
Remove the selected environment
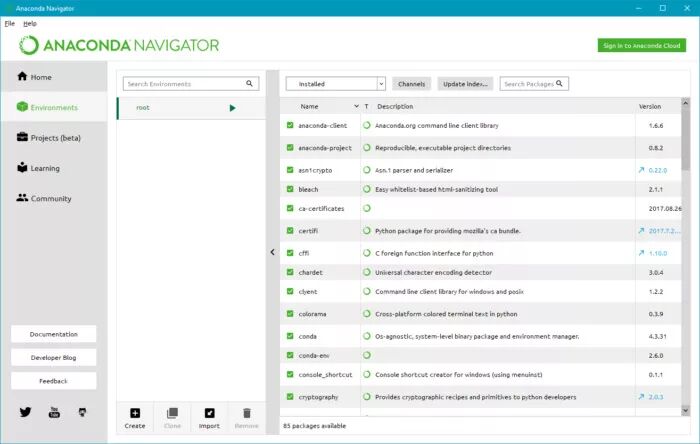pyautogui.click(x=246, y=418)
